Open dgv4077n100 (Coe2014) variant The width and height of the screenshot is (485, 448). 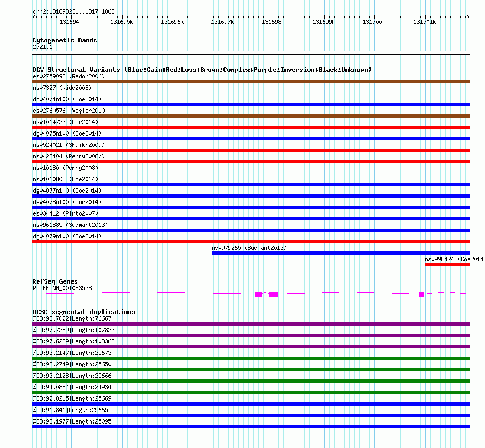tap(67, 191)
